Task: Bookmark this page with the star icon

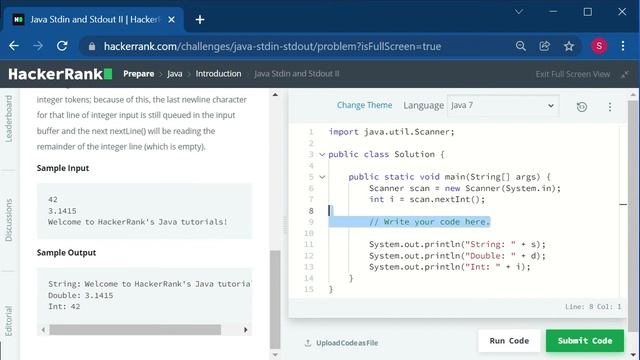Action: [x=569, y=46]
